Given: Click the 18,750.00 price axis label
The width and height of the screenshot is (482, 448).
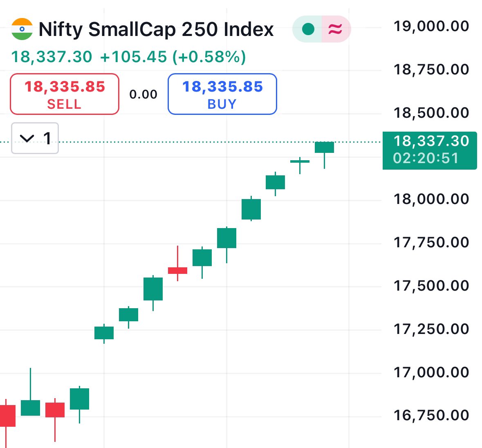Looking at the screenshot, I should 431,69.
